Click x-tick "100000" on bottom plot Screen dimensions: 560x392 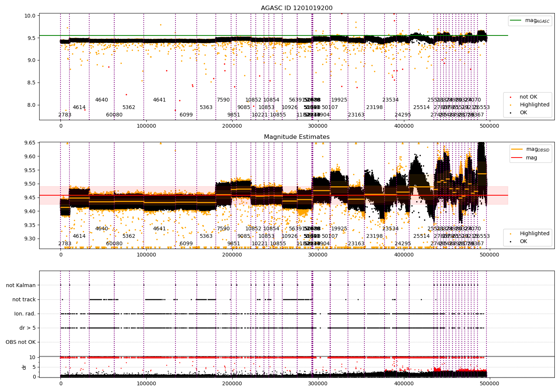point(146,383)
